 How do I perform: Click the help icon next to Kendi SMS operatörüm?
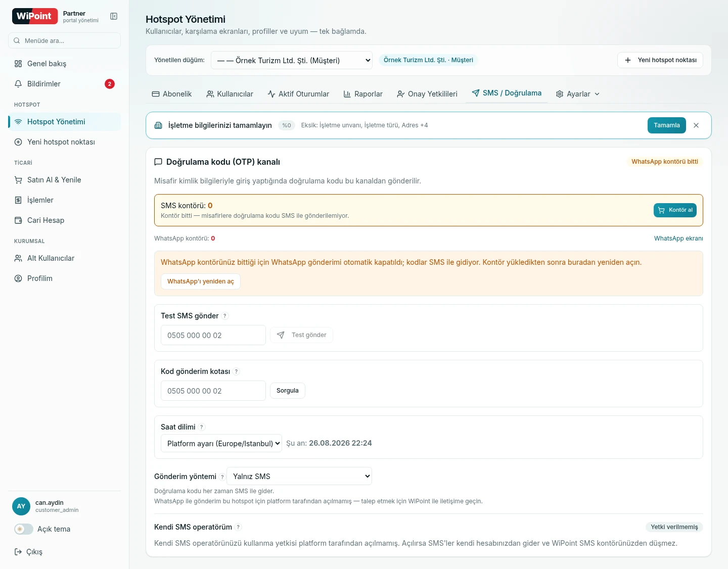pos(238,527)
